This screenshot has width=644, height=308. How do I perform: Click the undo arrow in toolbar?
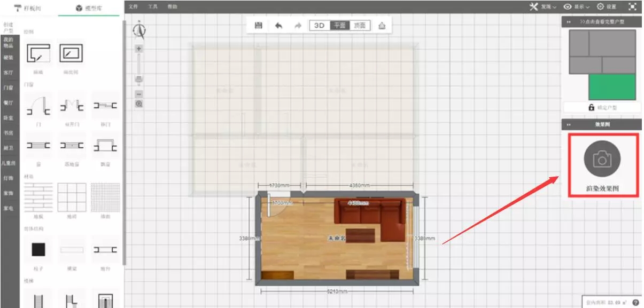click(278, 26)
